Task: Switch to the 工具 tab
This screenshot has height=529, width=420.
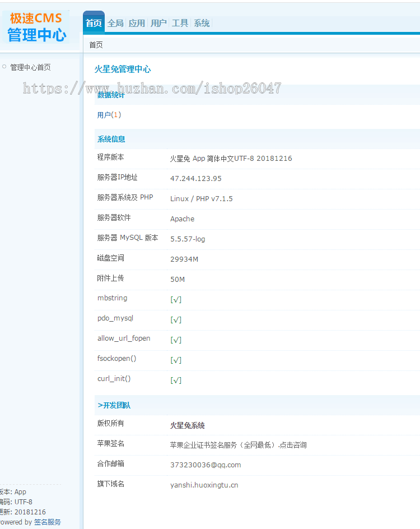Action: pyautogui.click(x=180, y=24)
